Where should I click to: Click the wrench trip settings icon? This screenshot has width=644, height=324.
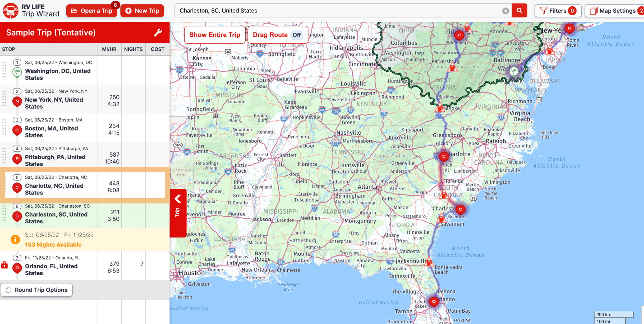point(158,32)
